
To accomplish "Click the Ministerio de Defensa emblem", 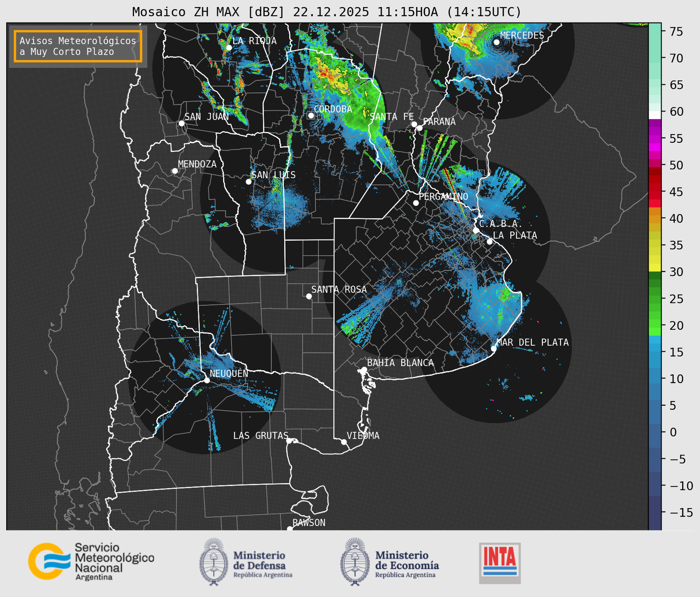I will click(213, 562).
